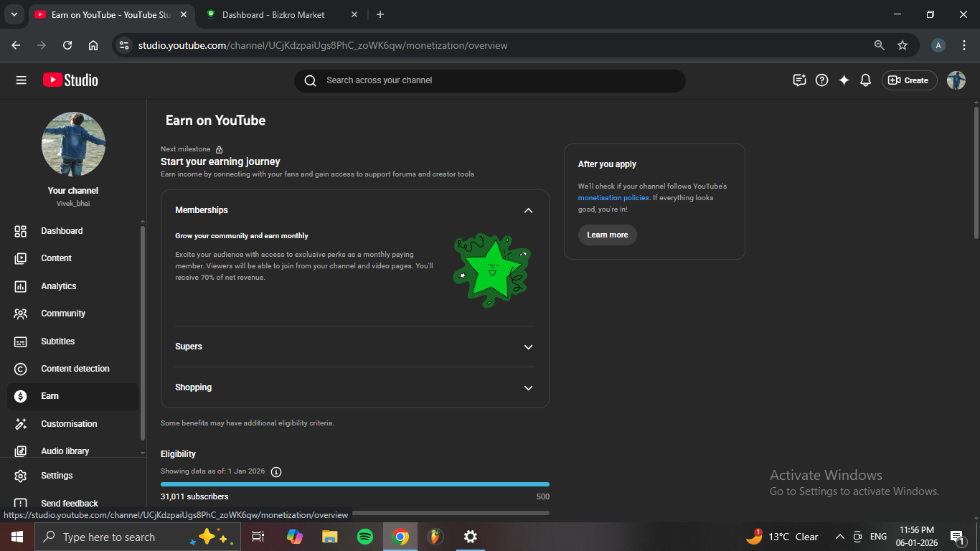Open the monetisation policies link

[613, 198]
